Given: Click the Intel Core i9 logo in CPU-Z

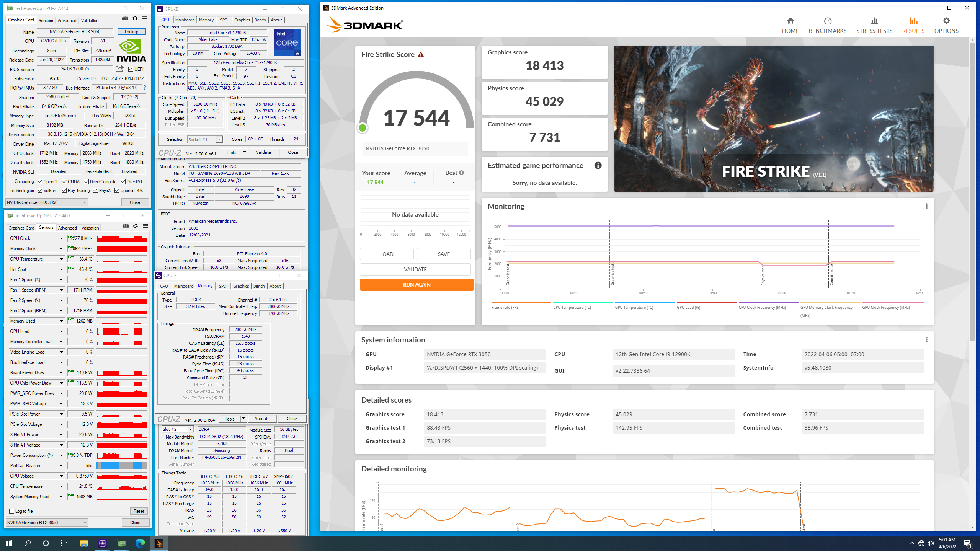Looking at the screenshot, I should 287,43.
